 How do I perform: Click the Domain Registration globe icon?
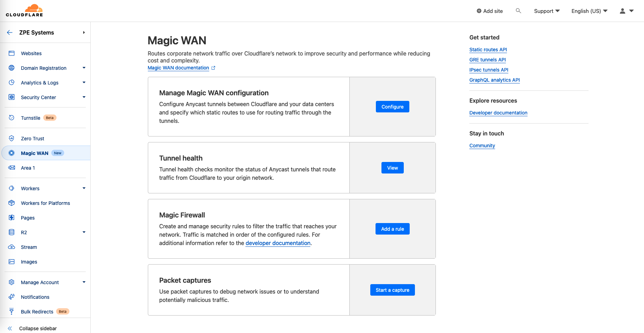(x=12, y=68)
